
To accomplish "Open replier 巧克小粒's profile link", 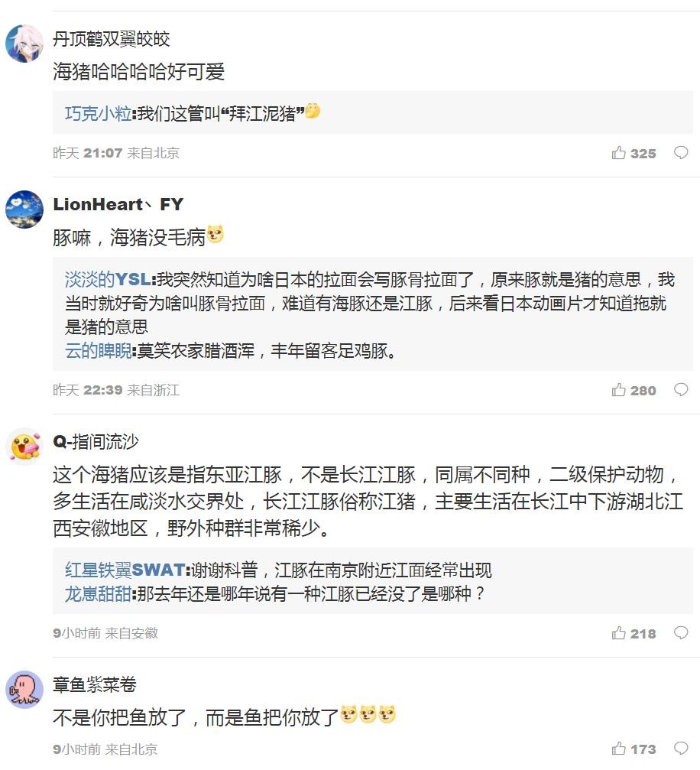I will tap(98, 114).
